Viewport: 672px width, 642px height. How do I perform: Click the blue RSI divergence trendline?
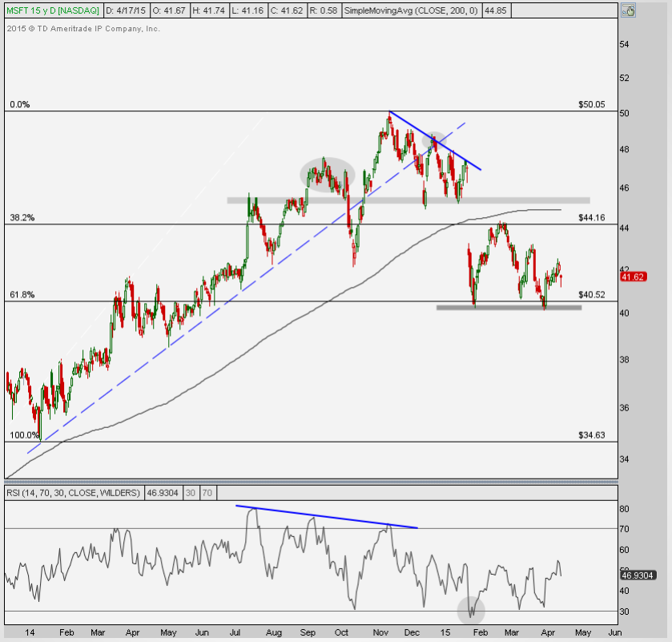327,517
